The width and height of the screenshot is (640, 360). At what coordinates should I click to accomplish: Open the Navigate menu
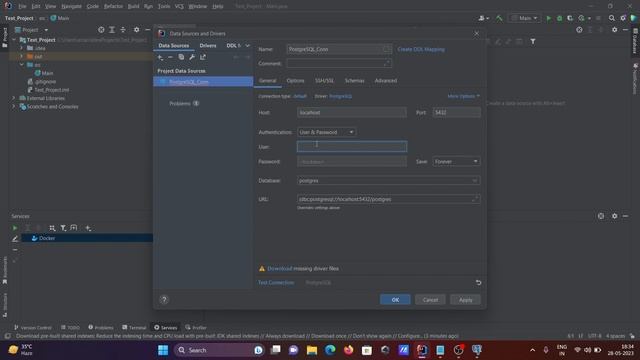[71, 7]
